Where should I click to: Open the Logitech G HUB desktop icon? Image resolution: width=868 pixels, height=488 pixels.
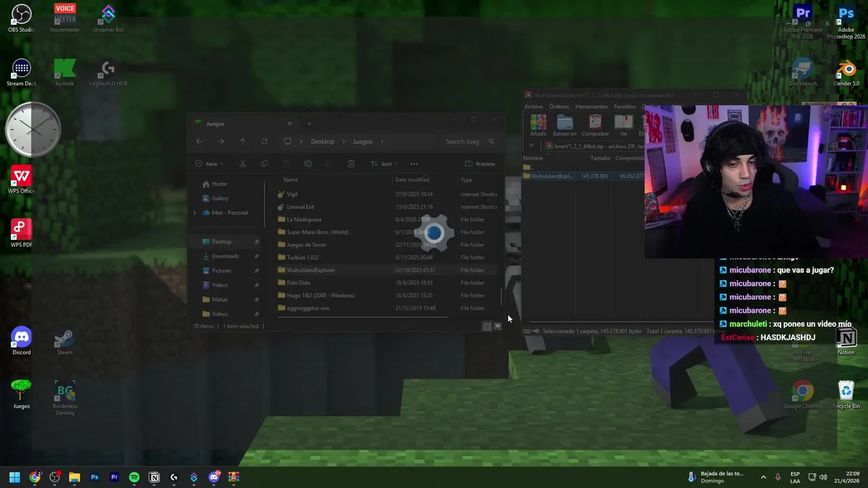point(108,73)
